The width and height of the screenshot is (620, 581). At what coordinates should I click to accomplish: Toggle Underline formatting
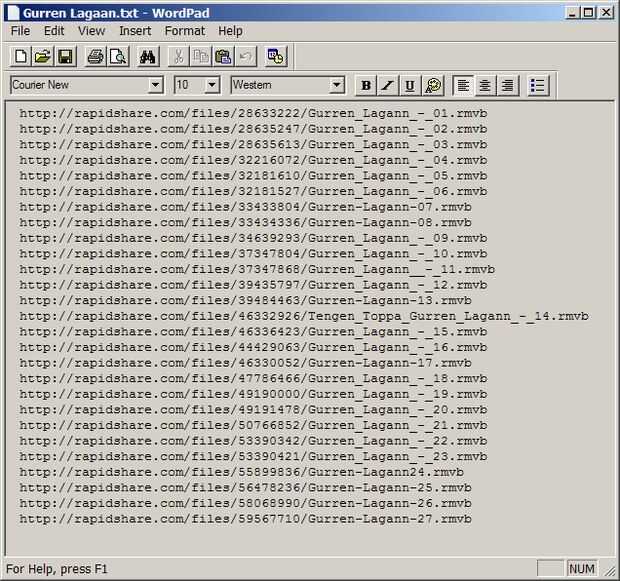point(410,85)
